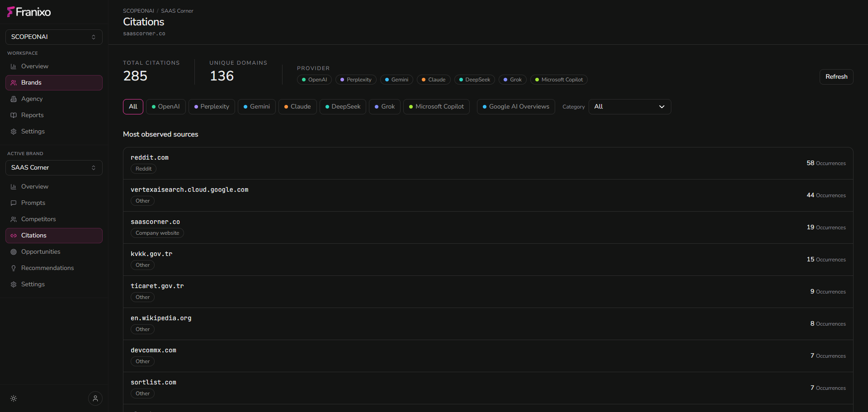The image size is (868, 412).
Task: Filter by Google AI Overviews
Action: click(516, 107)
